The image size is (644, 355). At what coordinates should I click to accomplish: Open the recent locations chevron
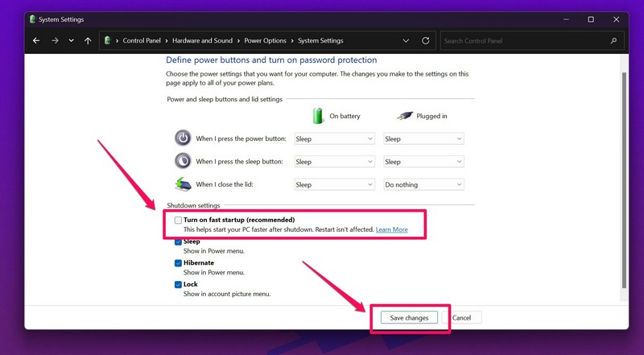tap(71, 41)
